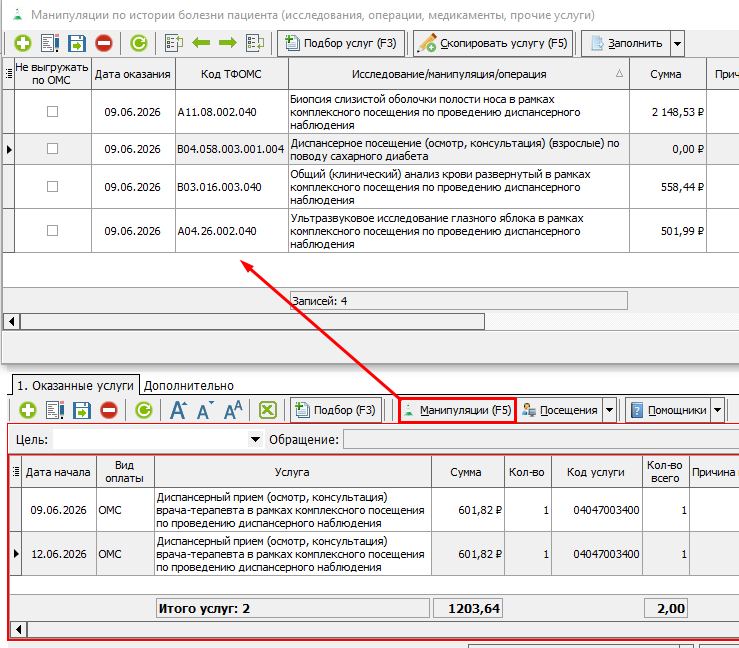Viewport: 739px width, 648px height.
Task: Expand the Цель combo box
Action: click(255, 440)
